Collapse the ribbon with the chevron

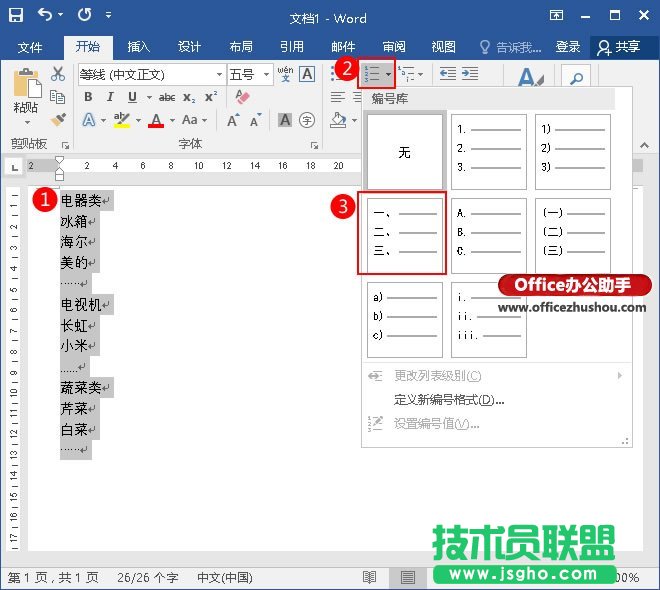(644, 145)
